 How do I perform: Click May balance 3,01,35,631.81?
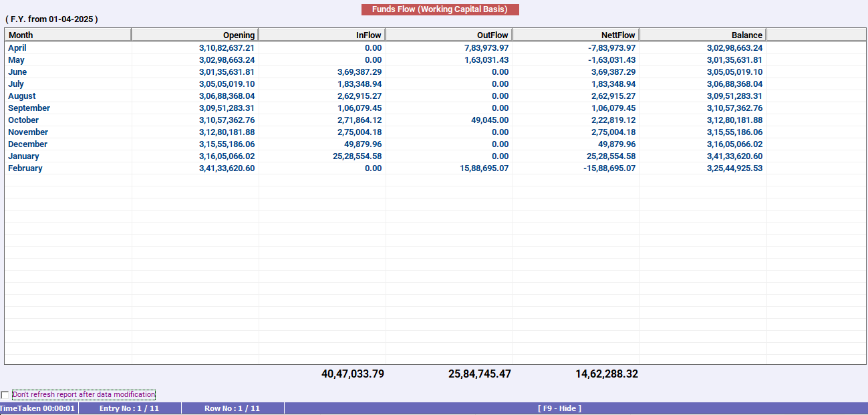pyautogui.click(x=734, y=60)
